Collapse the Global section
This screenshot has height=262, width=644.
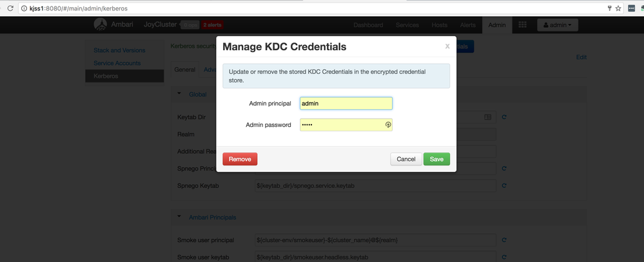point(180,94)
